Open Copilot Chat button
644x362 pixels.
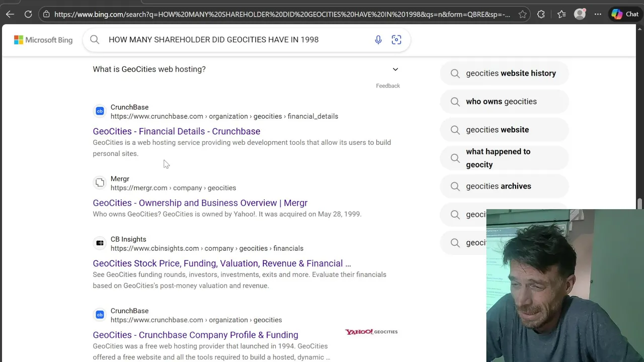pyautogui.click(x=625, y=14)
